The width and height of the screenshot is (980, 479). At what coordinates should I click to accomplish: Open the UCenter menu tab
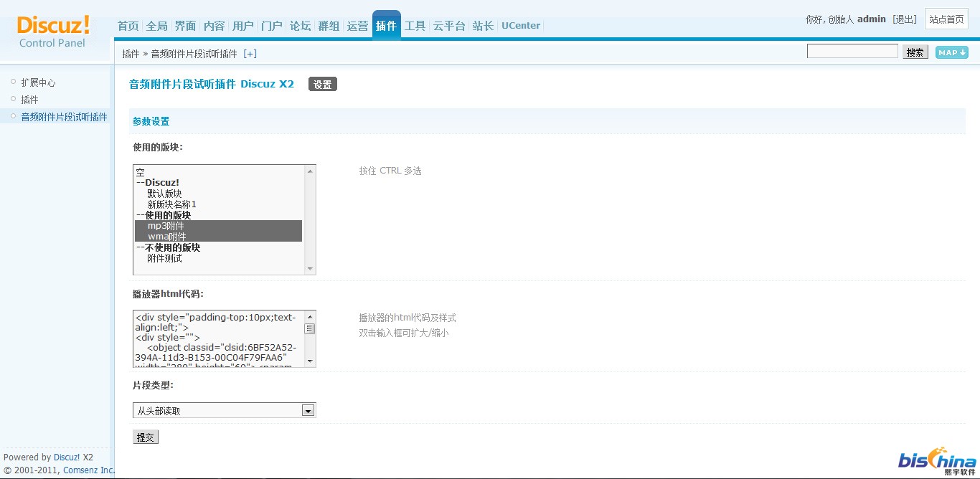tap(521, 26)
